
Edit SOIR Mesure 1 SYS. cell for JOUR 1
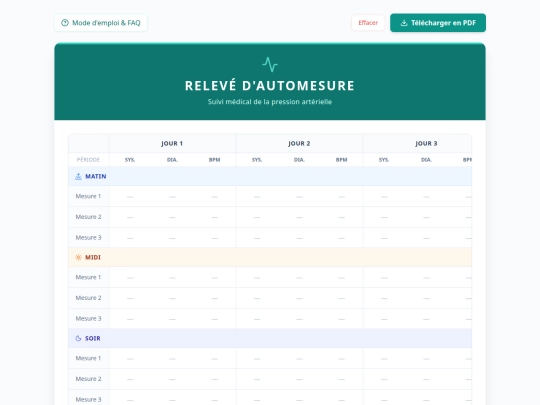click(130, 359)
